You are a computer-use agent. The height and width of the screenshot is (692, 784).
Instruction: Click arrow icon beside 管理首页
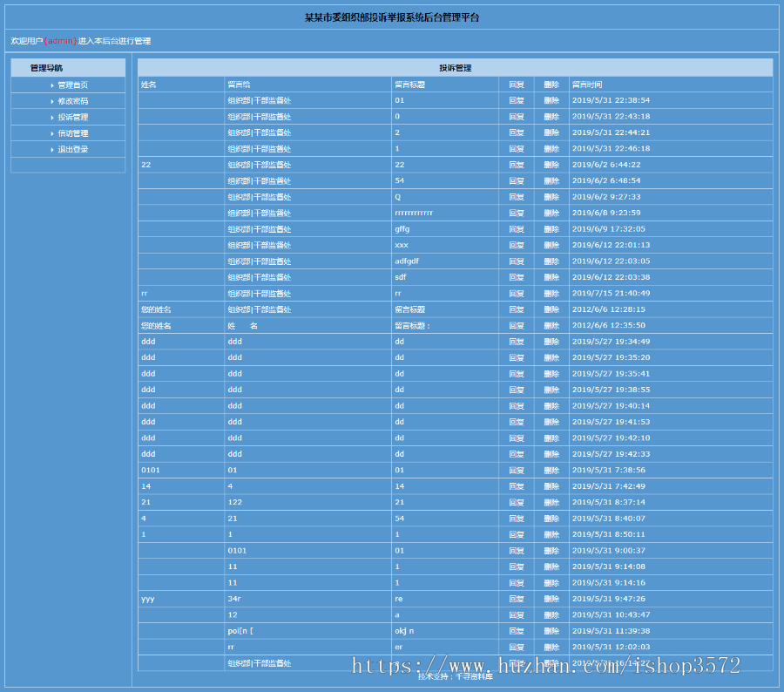pos(52,85)
